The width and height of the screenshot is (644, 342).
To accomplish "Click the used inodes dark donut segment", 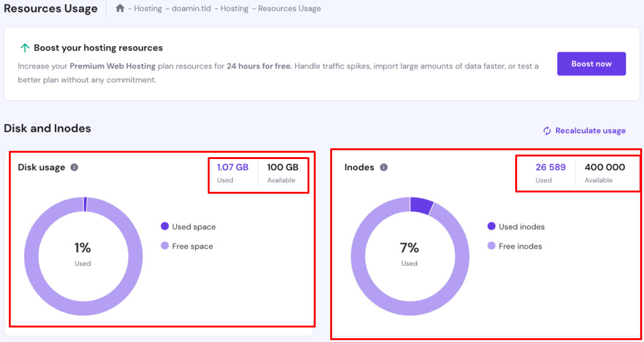I will [422, 205].
